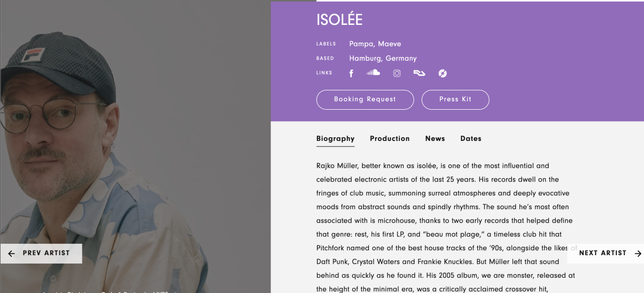
Task: Click the left arrow beside Prev Artist
Action: point(11,253)
